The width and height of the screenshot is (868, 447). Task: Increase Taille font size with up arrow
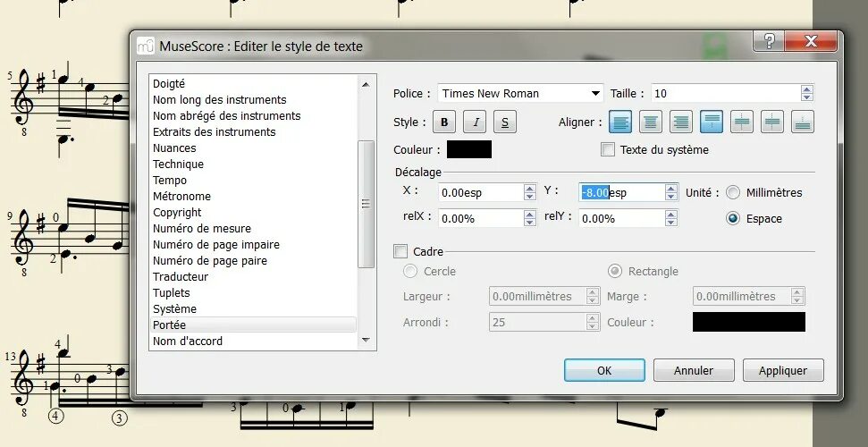click(x=807, y=89)
